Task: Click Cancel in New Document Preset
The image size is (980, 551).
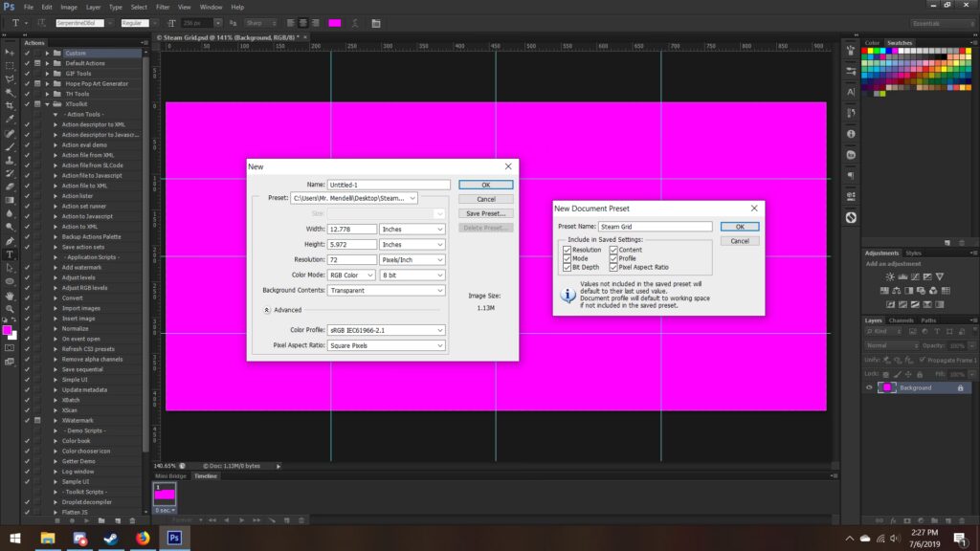Action: point(739,241)
